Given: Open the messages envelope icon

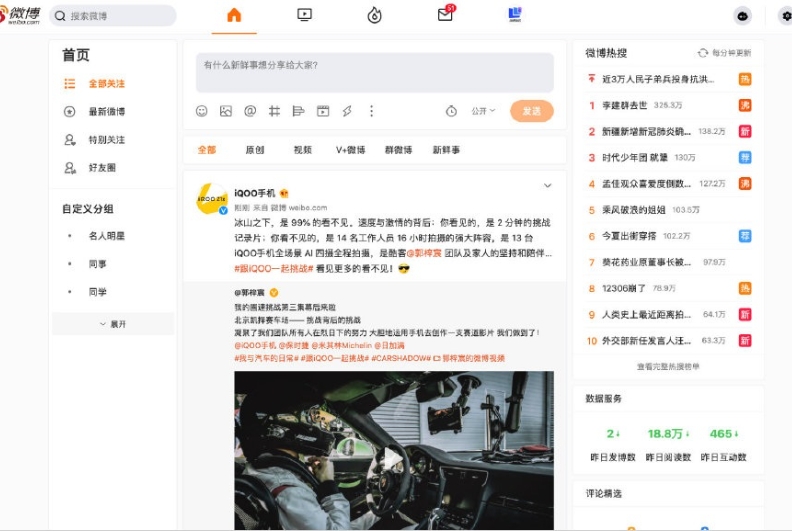Looking at the screenshot, I should tap(445, 15).
